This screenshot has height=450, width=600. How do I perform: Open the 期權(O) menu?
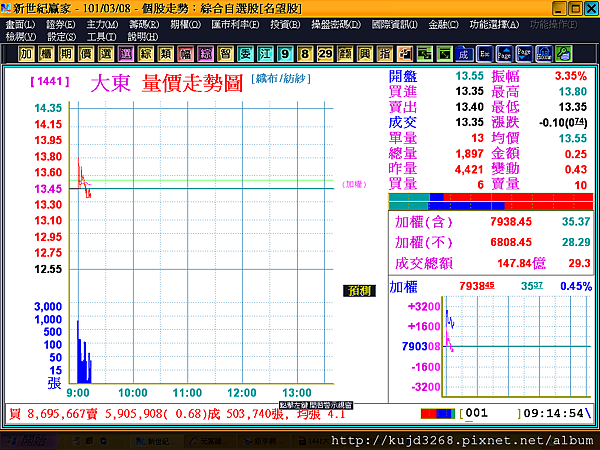186,25
